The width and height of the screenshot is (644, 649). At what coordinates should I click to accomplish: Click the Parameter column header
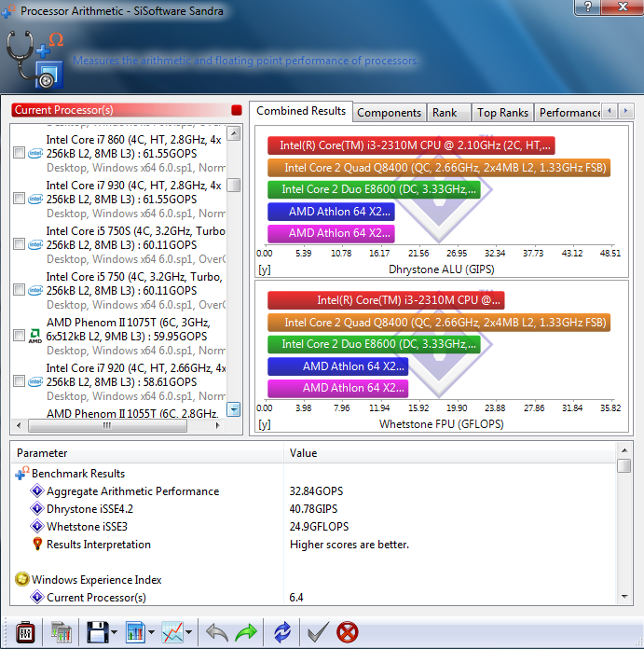[x=147, y=453]
